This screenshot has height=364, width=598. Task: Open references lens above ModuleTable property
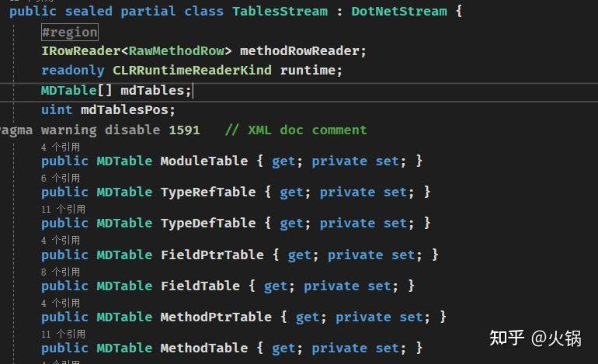(60, 147)
